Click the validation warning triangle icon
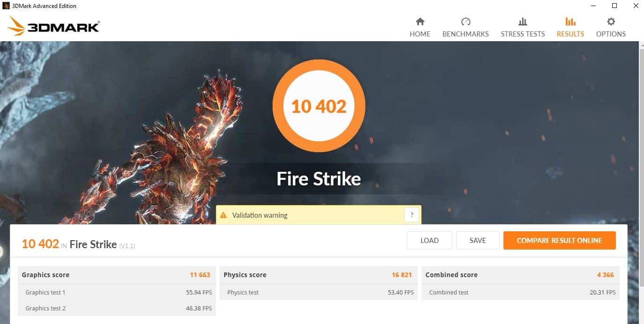Screen dimensions: 644x324 [x=223, y=215]
